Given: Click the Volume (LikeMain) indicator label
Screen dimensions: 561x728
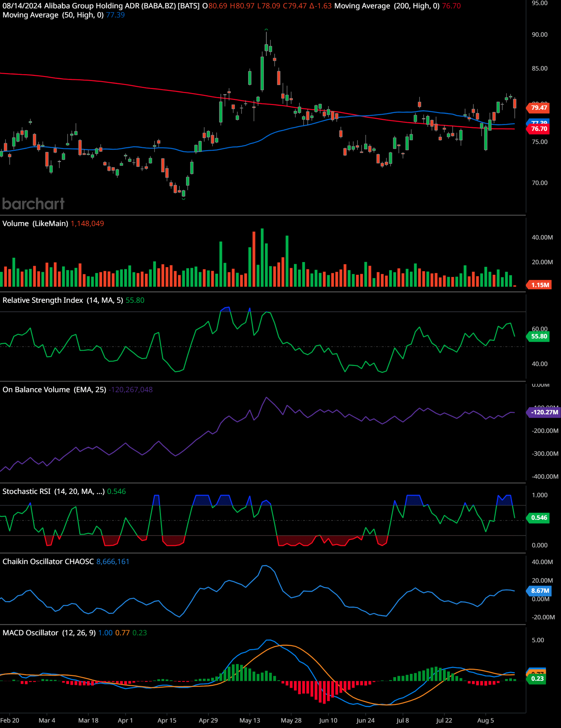Looking at the screenshot, I should (35, 224).
